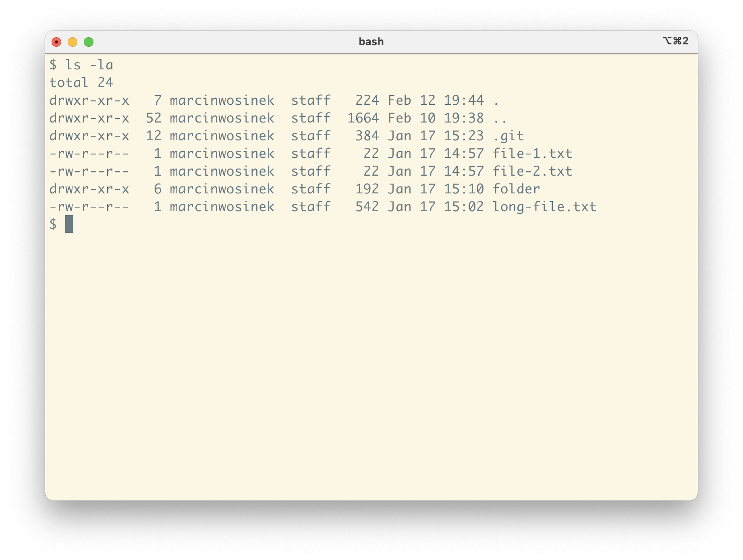This screenshot has height=560, width=743.
Task: Click the parent directory .. entry
Action: (x=501, y=118)
